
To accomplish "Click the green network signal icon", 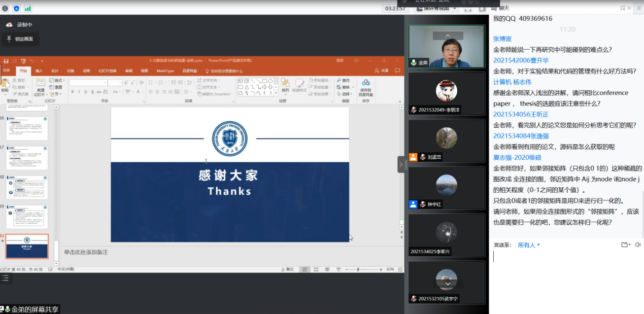I will 27,9.
